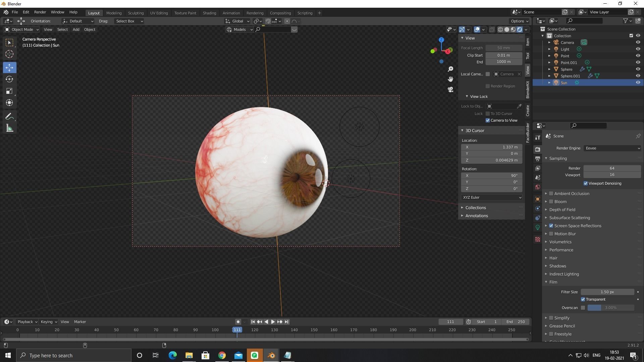Open the XYZ Euler rotation order dropdown

pos(491,197)
